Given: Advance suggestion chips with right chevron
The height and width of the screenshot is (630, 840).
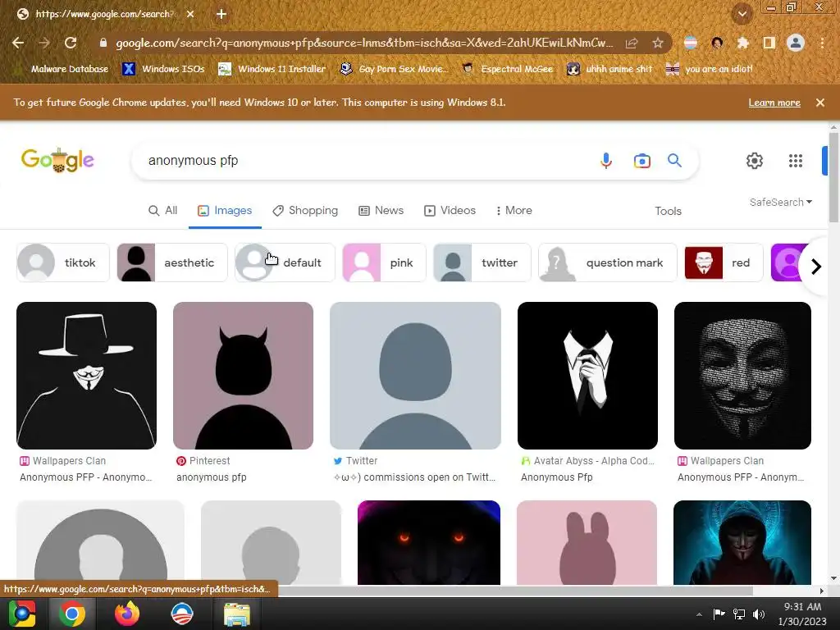Looking at the screenshot, I should 816,267.
